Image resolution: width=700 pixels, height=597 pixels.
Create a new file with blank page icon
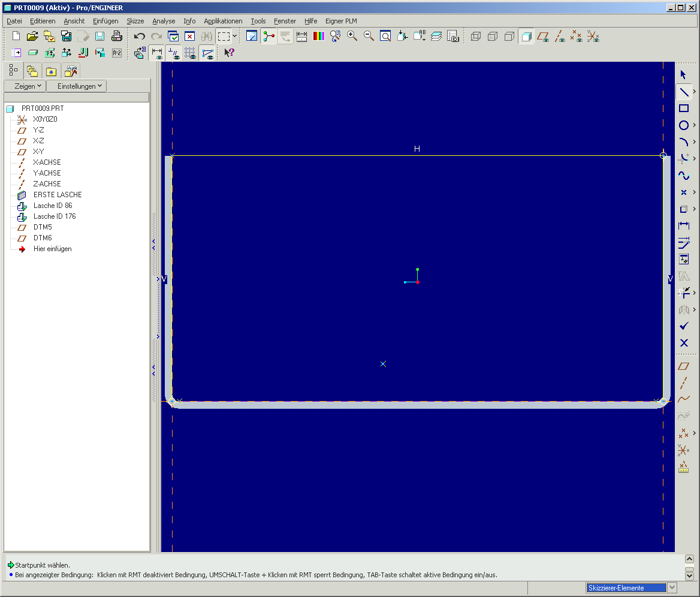click(16, 37)
